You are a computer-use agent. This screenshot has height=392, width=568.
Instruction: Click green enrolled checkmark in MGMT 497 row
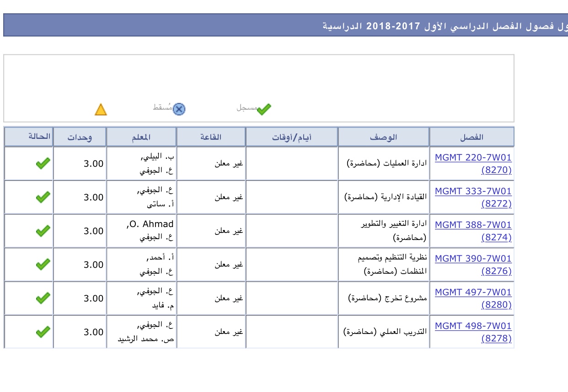click(43, 298)
